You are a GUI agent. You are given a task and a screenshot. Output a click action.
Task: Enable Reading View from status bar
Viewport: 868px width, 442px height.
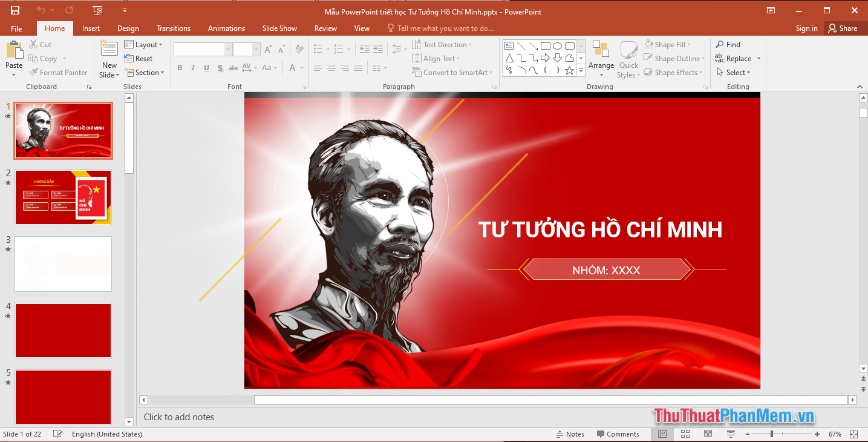[708, 434]
